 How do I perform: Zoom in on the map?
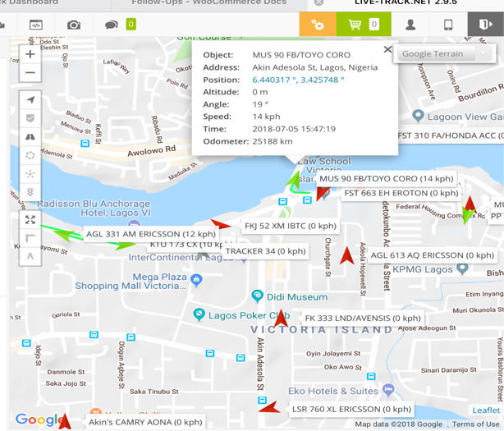coord(30,54)
